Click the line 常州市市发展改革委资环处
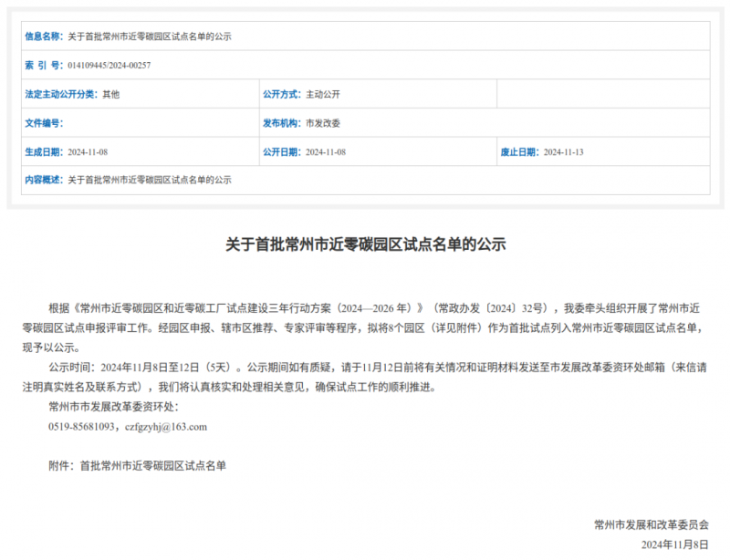Viewport: 730px width, 560px height. (x=113, y=407)
